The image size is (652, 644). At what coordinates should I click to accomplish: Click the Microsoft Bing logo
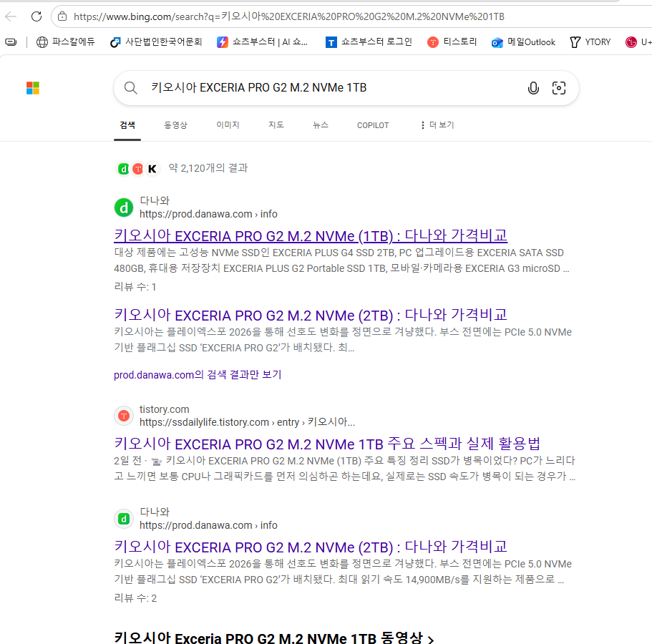coord(33,88)
